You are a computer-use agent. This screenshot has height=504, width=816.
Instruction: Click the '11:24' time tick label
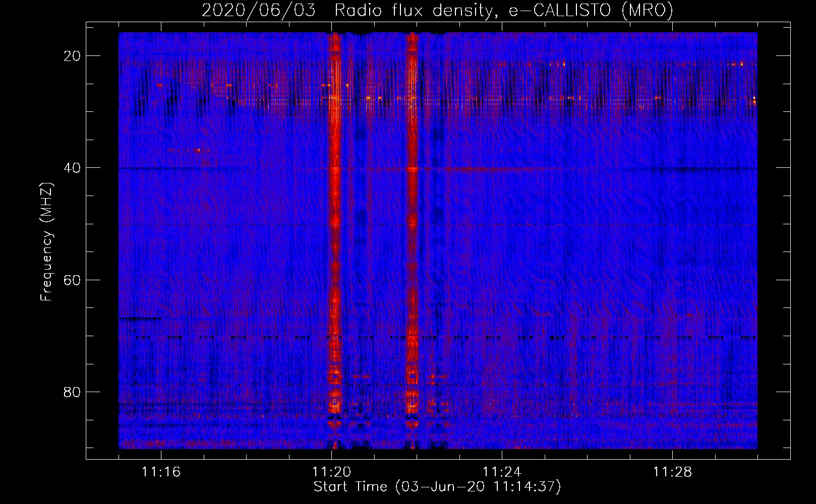[502, 472]
